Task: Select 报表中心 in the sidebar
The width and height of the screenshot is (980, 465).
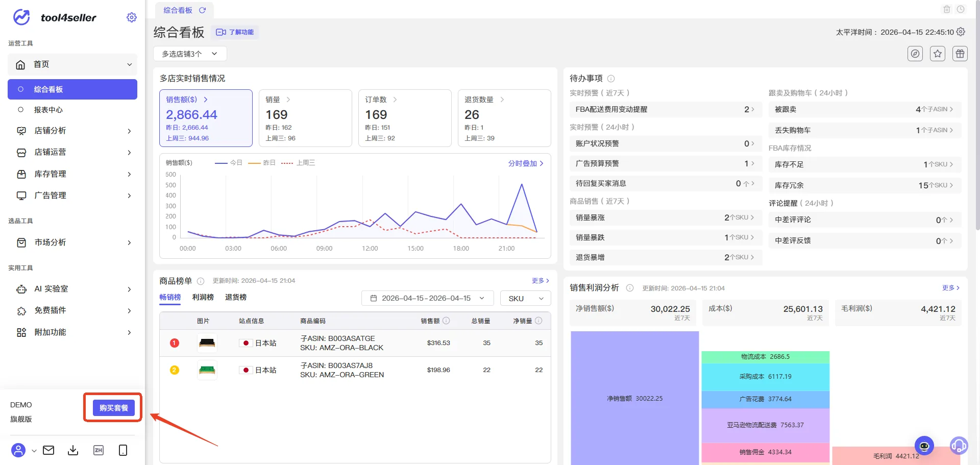Action: tap(72, 110)
